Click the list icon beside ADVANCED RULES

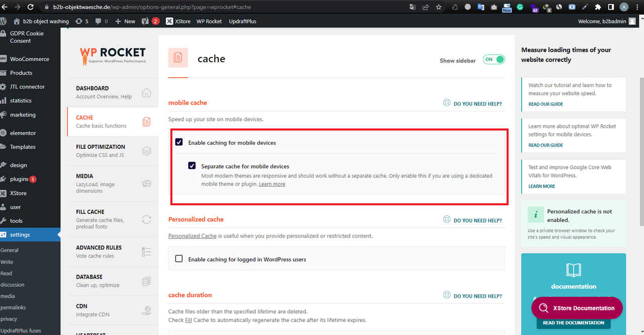(x=146, y=252)
